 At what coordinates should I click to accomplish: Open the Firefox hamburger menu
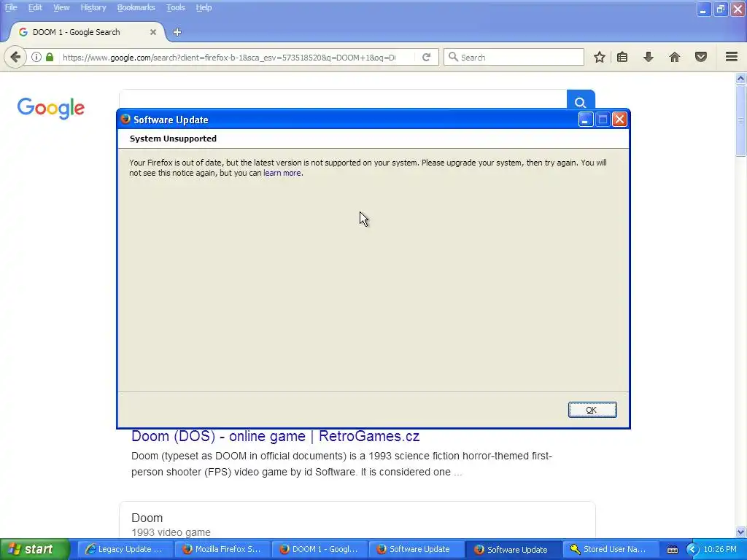732,57
